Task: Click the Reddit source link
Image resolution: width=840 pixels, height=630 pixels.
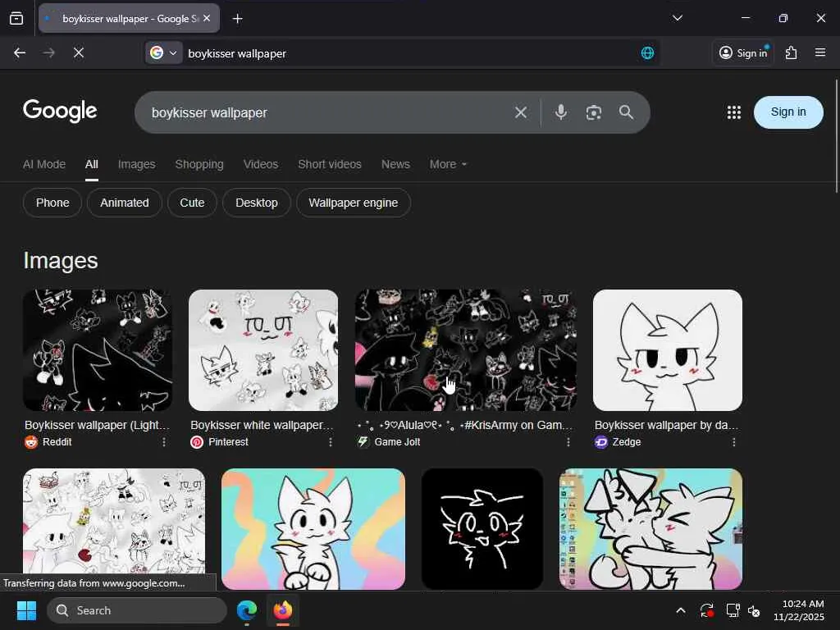Action: click(48, 442)
